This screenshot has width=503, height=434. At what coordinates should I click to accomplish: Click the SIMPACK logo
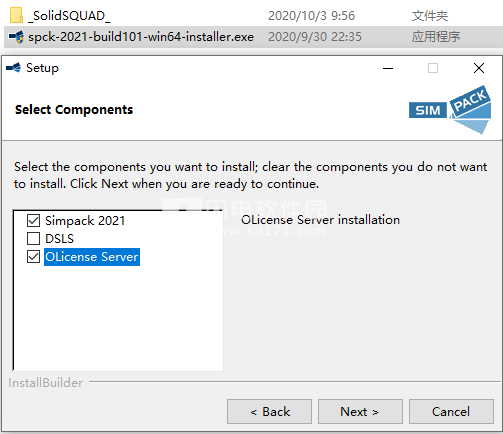pos(450,110)
